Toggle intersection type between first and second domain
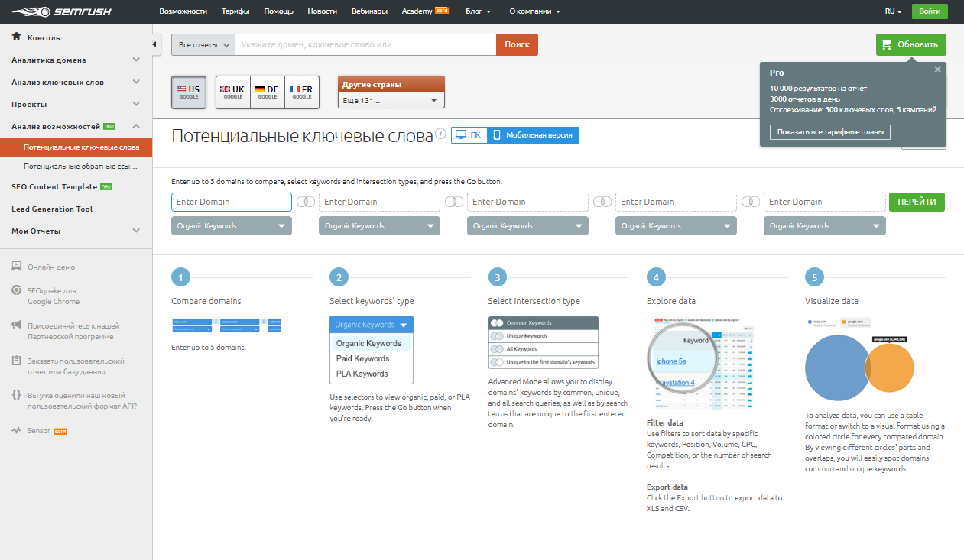 click(306, 202)
